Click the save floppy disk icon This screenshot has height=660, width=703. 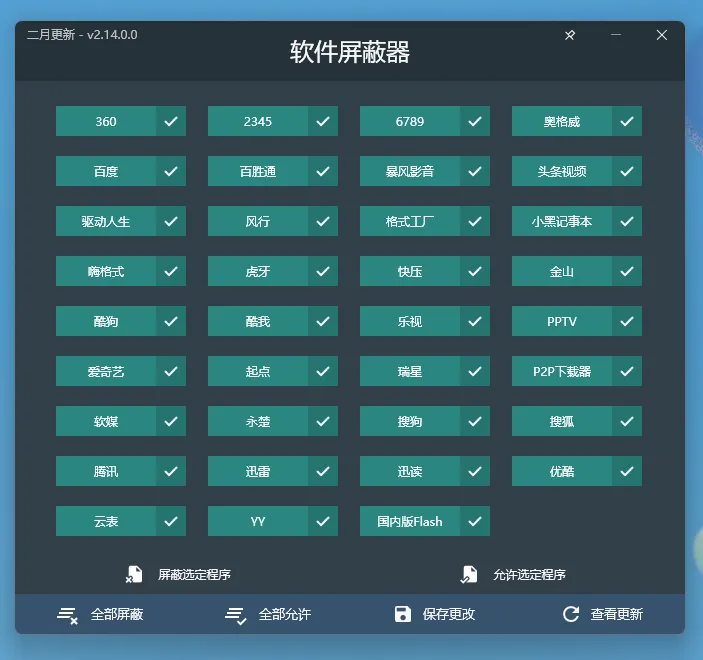[x=403, y=614]
